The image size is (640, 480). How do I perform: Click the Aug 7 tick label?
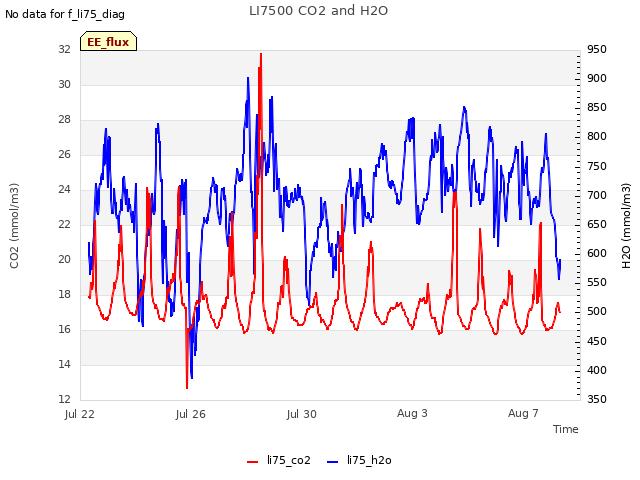click(523, 413)
